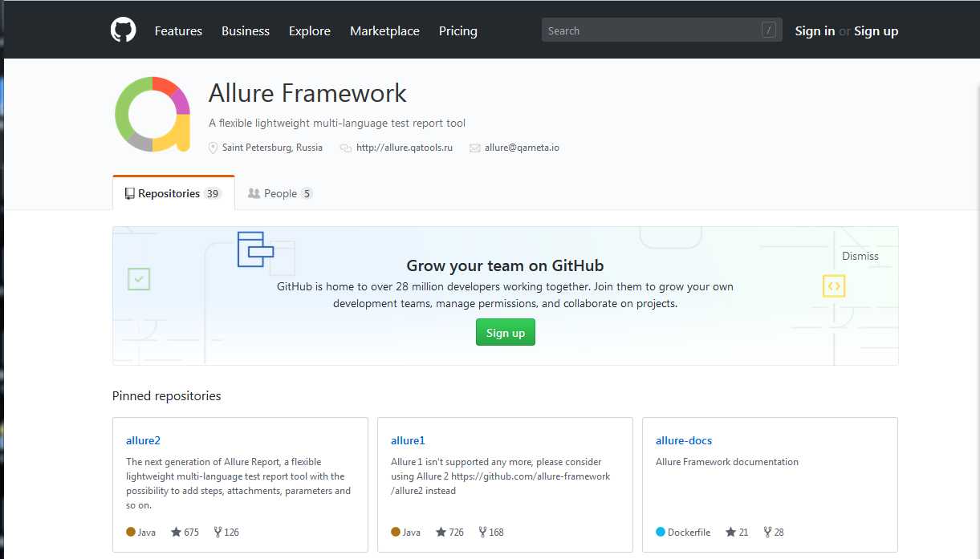The width and height of the screenshot is (980, 559).
Task: Select the Saint Petersburg, Russia text
Action: pyautogui.click(x=272, y=148)
